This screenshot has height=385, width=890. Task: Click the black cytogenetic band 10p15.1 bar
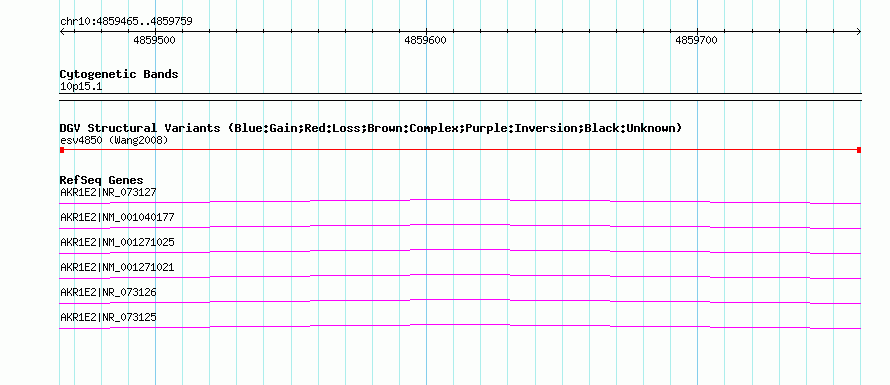(x=460, y=97)
